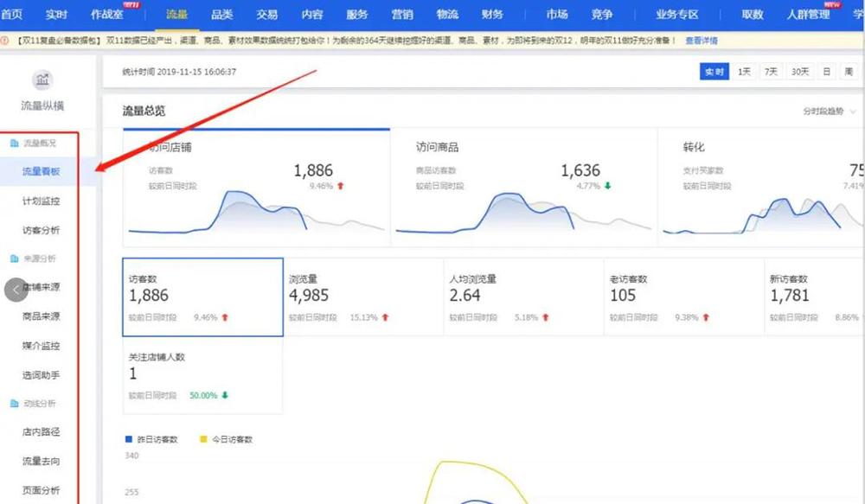Open 访客分析 in the sidebar
The height and width of the screenshot is (504, 865).
(x=41, y=230)
